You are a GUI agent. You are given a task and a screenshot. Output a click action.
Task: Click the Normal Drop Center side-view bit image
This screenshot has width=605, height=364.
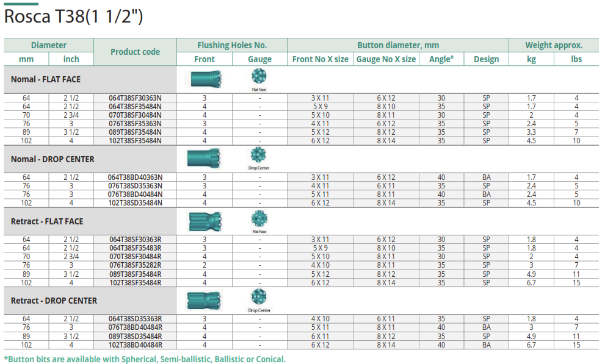(204, 159)
